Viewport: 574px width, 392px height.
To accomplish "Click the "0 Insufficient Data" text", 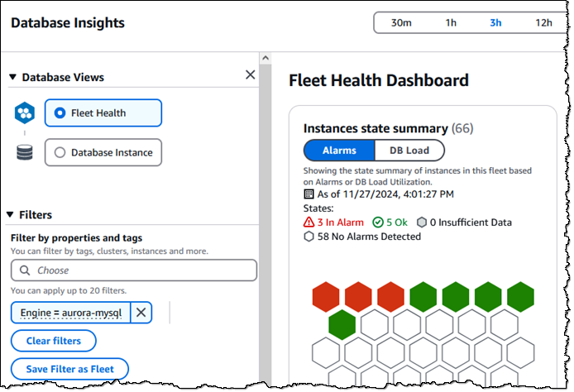I will [x=471, y=222].
